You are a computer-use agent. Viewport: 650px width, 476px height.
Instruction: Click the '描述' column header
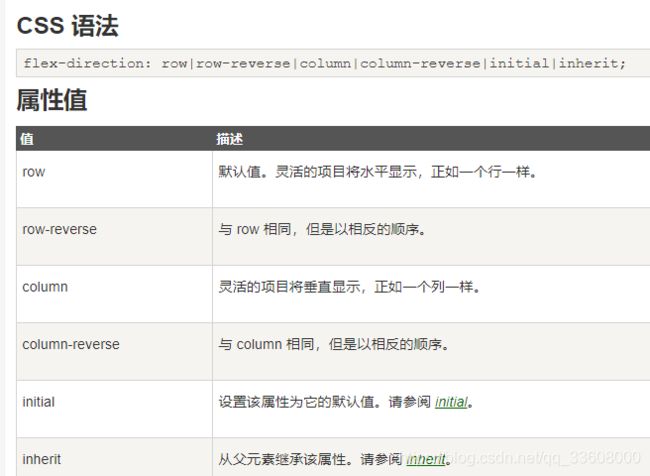(230, 138)
